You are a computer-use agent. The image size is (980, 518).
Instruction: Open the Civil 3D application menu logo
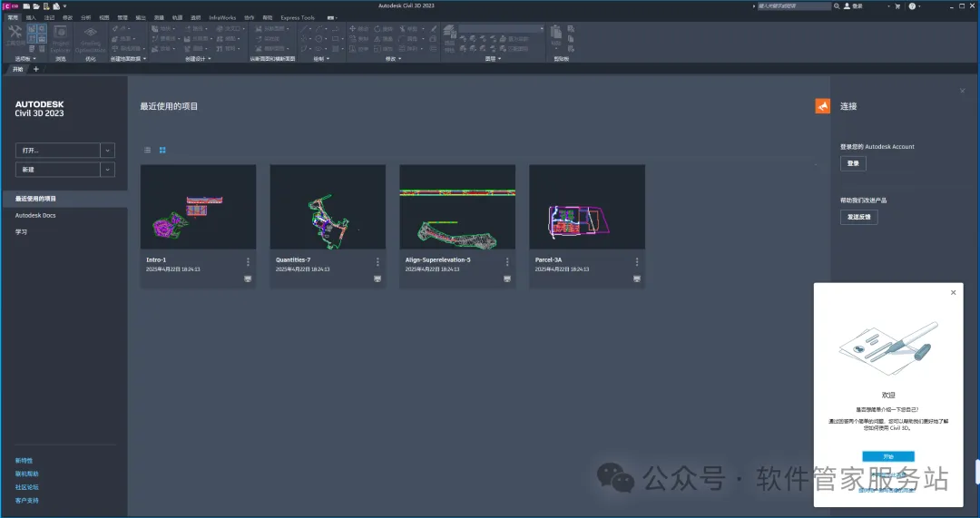[11, 6]
